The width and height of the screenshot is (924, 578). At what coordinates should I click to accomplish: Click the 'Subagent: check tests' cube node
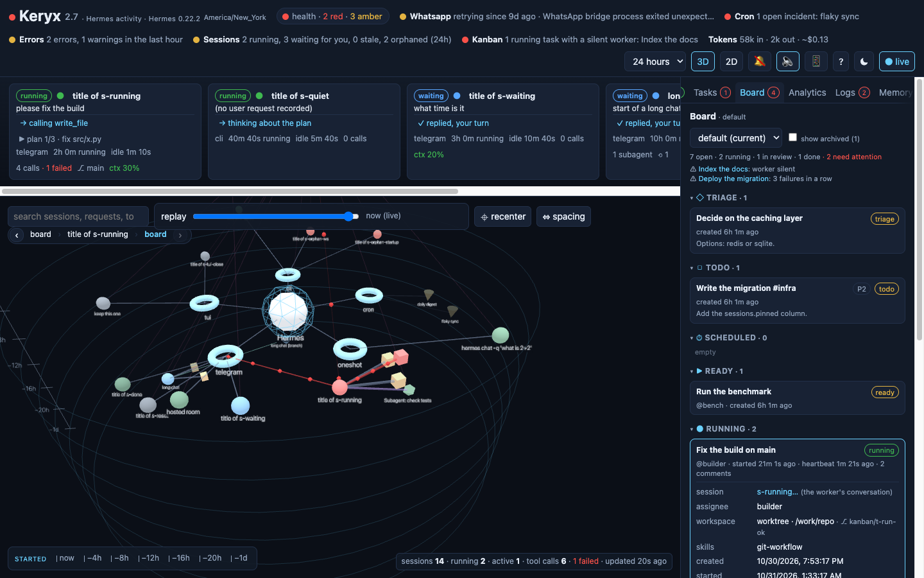pyautogui.click(x=409, y=389)
